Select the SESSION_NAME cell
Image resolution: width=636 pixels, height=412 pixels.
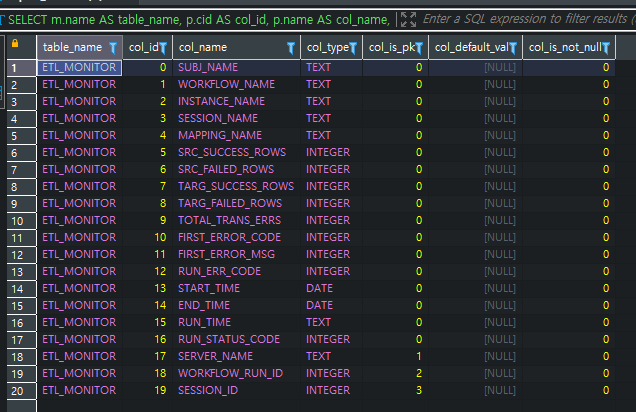coord(236,118)
